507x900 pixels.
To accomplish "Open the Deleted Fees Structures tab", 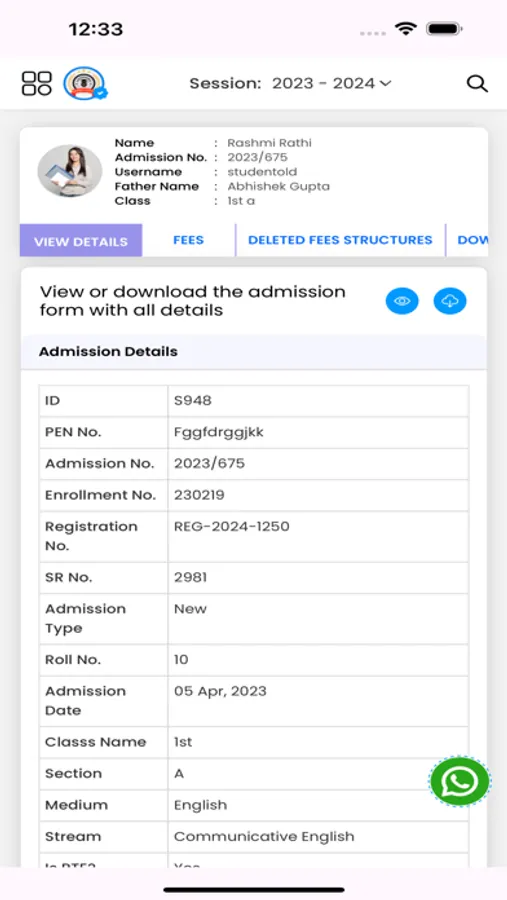I will [x=340, y=240].
